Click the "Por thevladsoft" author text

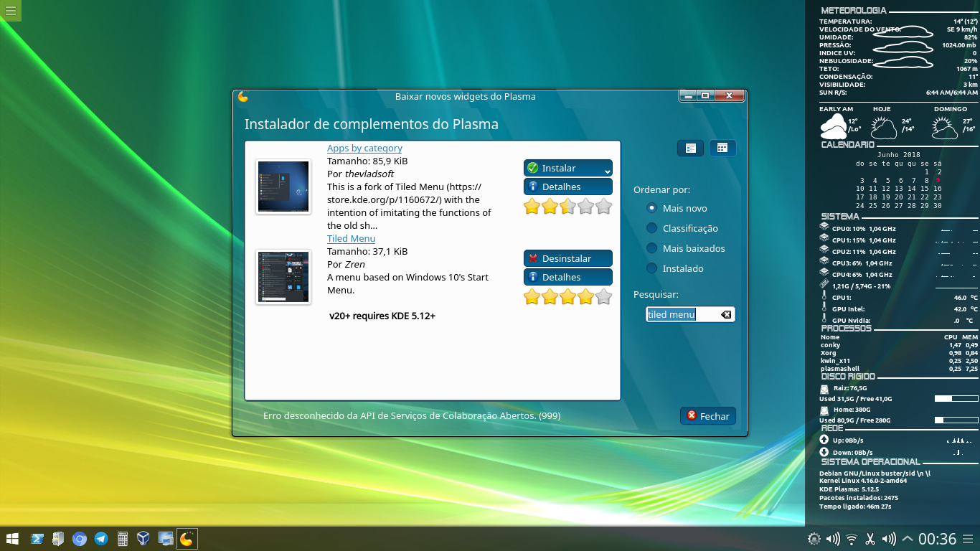361,174
